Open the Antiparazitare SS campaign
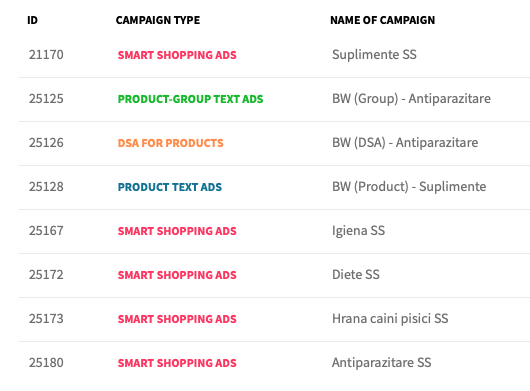This screenshot has height=391, width=530. click(382, 363)
